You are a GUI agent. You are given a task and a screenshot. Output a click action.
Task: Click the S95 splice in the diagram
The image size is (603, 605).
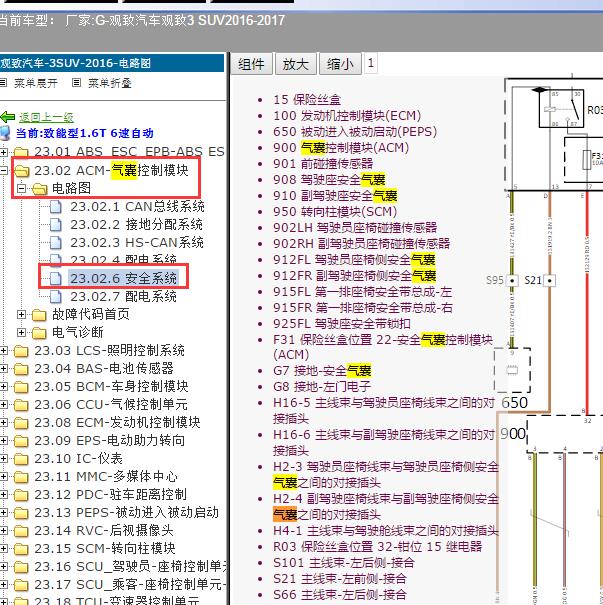[512, 281]
